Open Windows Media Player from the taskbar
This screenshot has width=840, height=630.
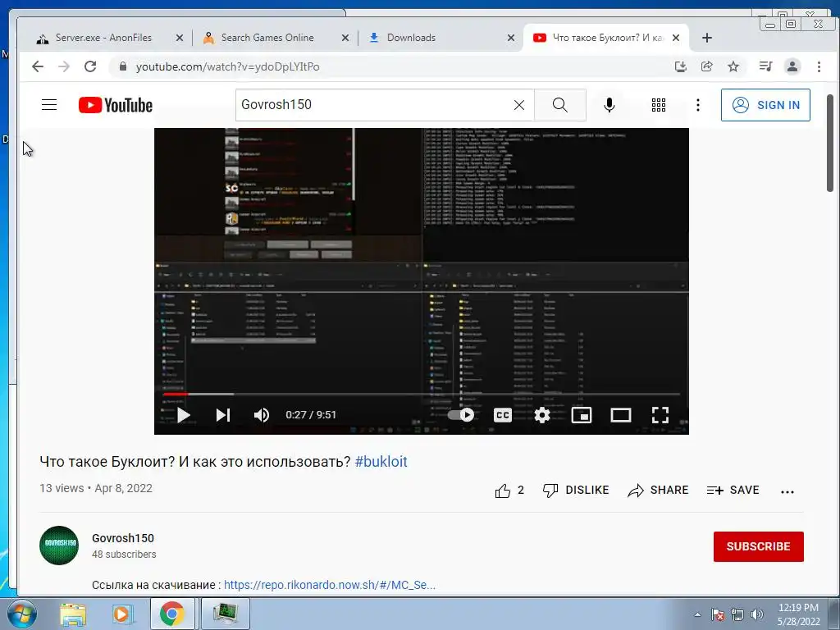tap(123, 614)
